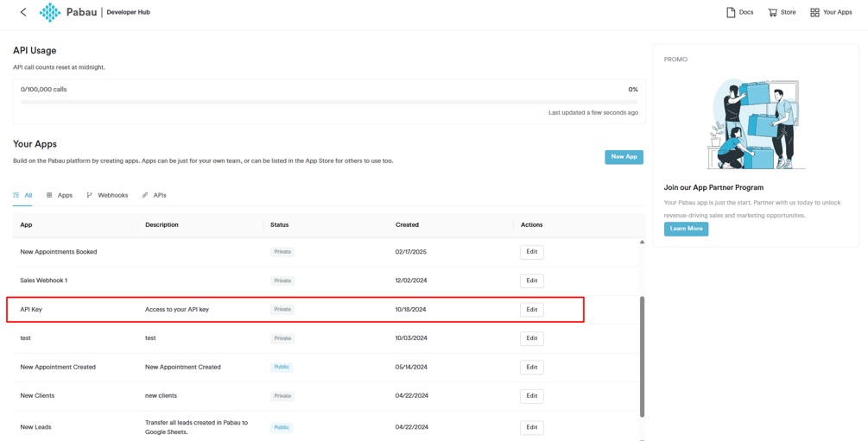The width and height of the screenshot is (868, 441).
Task: Click the 'Transfer all leads' description text
Action: pyautogui.click(x=197, y=427)
